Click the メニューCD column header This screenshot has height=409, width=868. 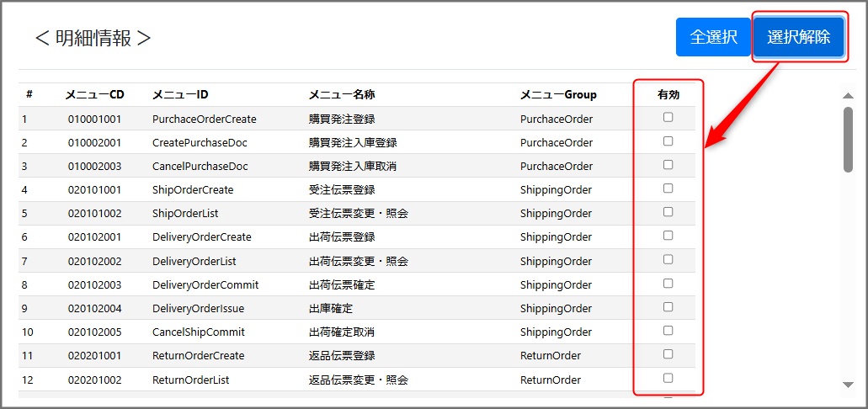[x=94, y=95]
